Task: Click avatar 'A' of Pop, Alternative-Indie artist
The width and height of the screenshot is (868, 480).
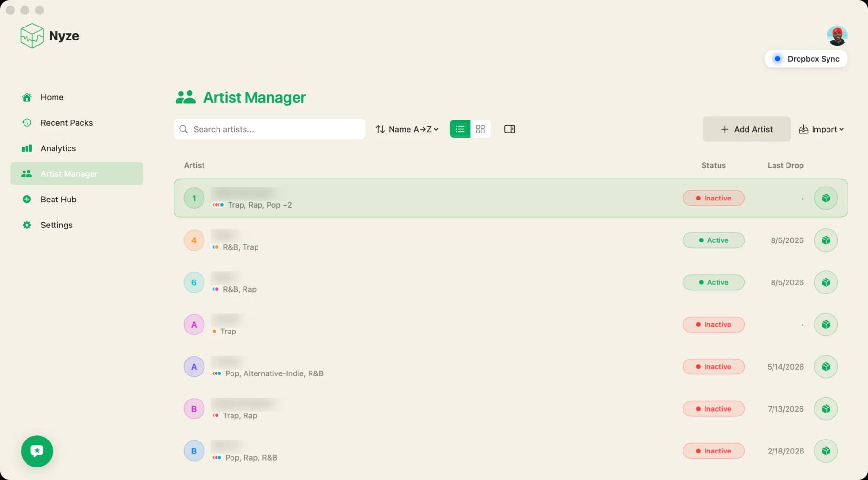Action: [x=194, y=367]
